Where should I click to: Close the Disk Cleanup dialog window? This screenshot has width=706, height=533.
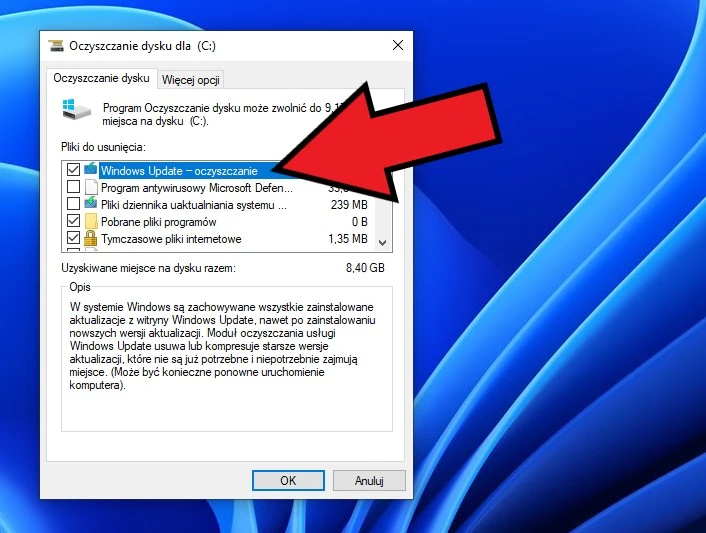click(398, 45)
